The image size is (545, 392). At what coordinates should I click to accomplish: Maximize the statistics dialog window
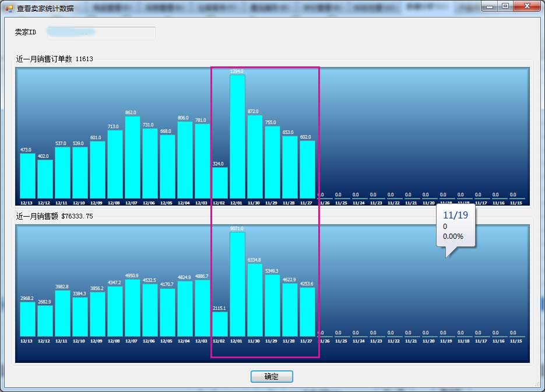click(x=505, y=6)
